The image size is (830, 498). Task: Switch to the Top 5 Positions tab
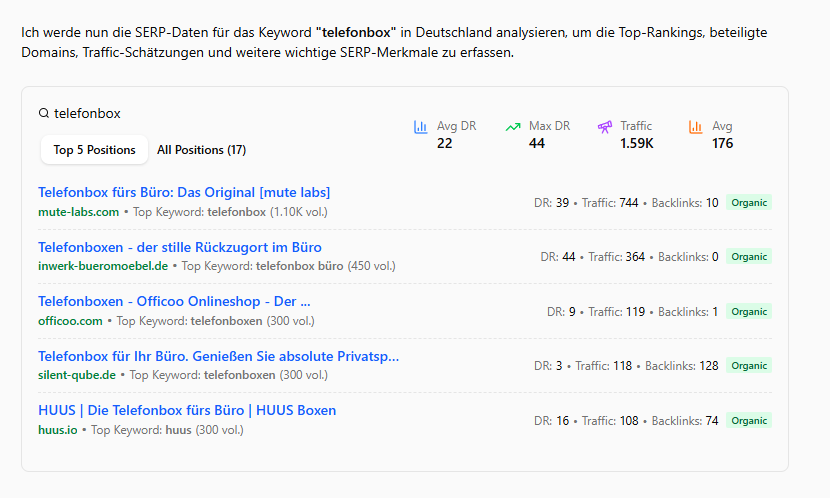coord(94,150)
